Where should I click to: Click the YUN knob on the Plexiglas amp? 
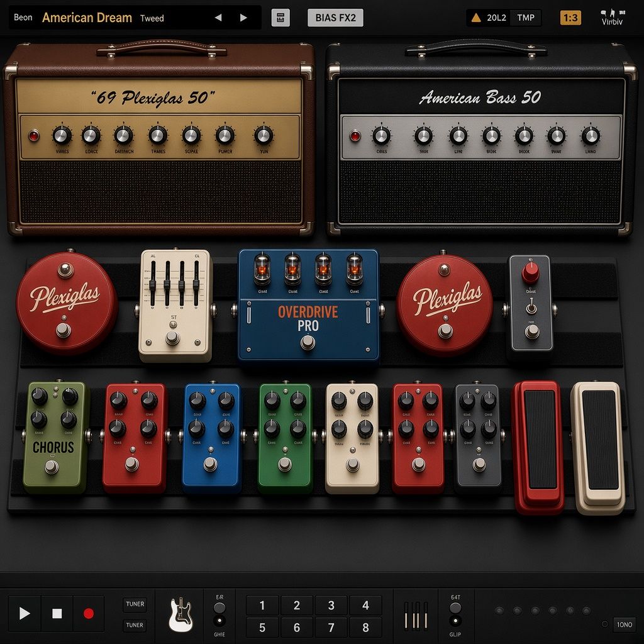pos(264,135)
